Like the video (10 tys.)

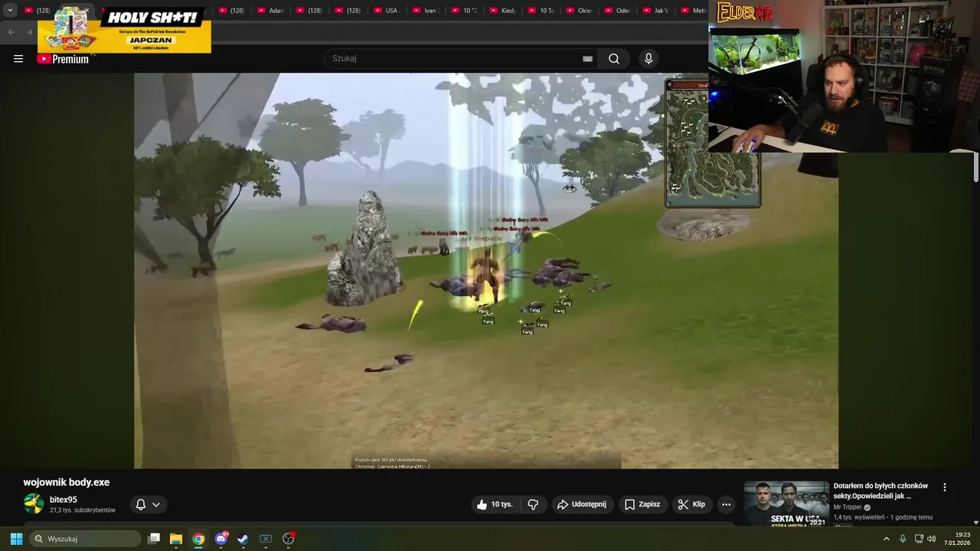tap(495, 504)
